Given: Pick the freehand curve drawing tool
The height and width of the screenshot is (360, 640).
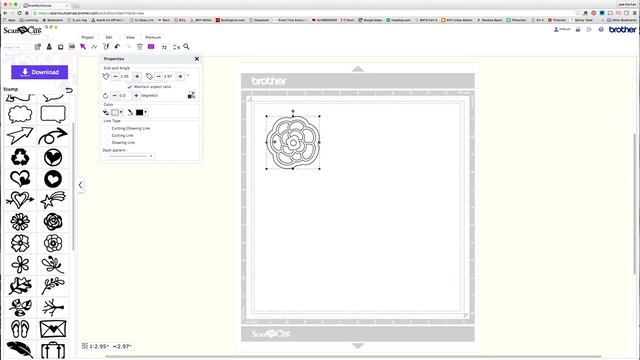Looking at the screenshot, I should click(106, 47).
